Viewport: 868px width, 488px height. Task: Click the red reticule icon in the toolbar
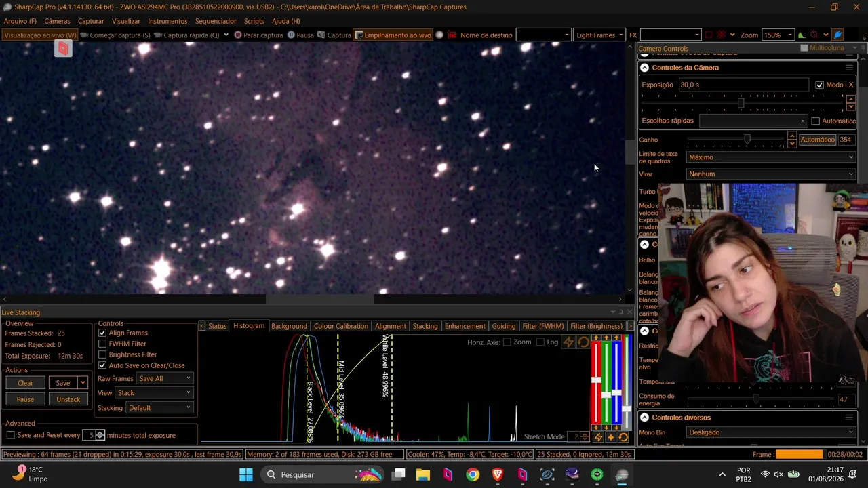(x=814, y=35)
